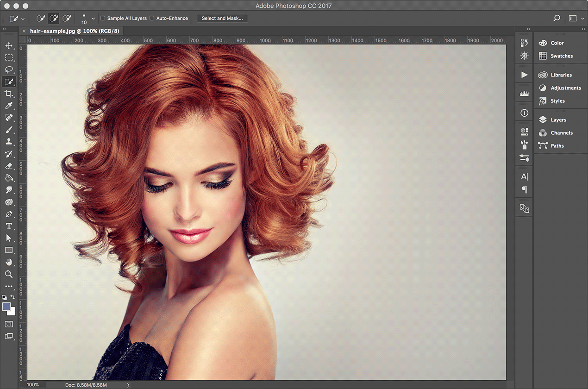Image resolution: width=588 pixels, height=389 pixels.
Task: Click the foreground color swatch
Action: click(x=6, y=307)
